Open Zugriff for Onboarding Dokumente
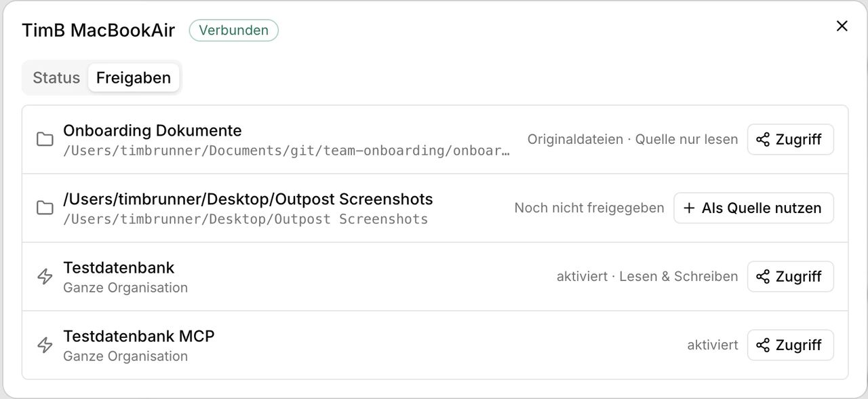The image size is (868, 399). coord(790,139)
